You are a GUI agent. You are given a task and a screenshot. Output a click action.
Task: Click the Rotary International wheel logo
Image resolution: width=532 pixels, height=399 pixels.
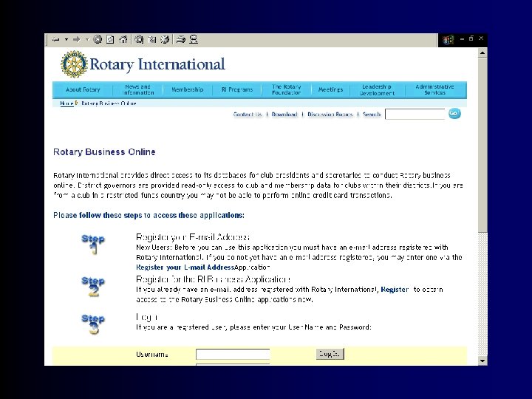pos(74,64)
